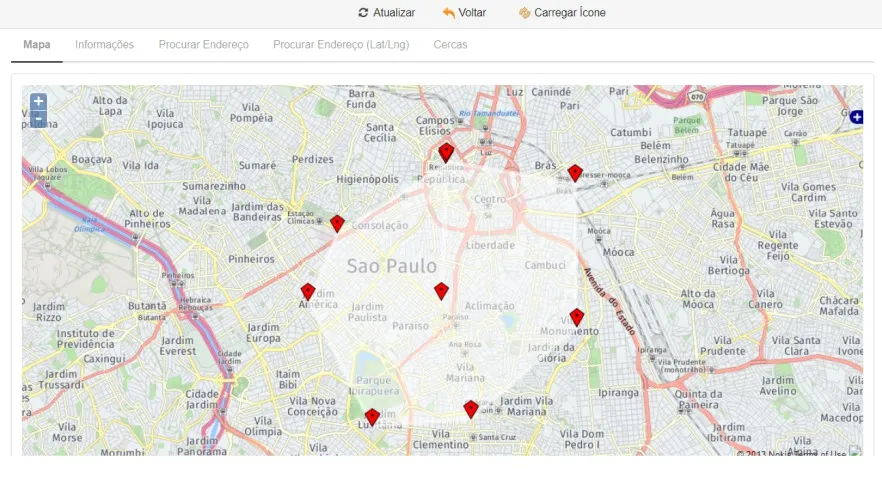
Task: Go to the Cercas tab
Action: point(450,45)
